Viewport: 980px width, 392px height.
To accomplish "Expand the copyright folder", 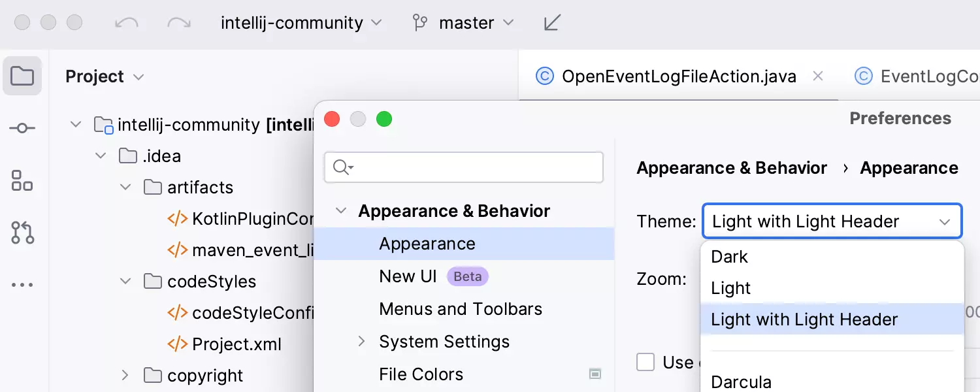I will click(x=125, y=376).
